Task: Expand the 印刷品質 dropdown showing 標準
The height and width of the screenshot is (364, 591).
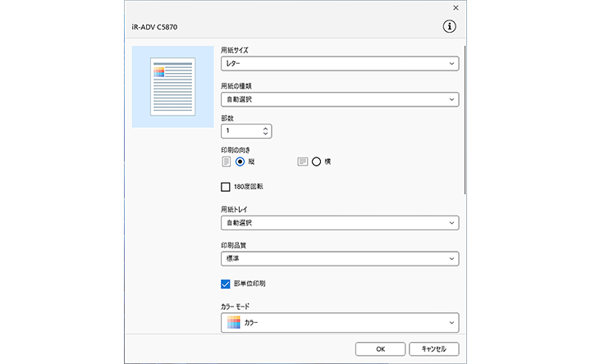Action: pos(340,258)
